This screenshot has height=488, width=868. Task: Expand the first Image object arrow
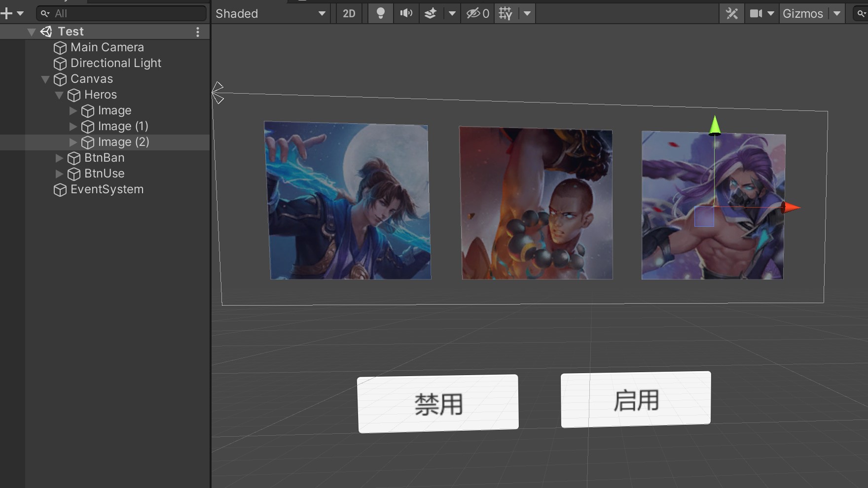tap(73, 110)
